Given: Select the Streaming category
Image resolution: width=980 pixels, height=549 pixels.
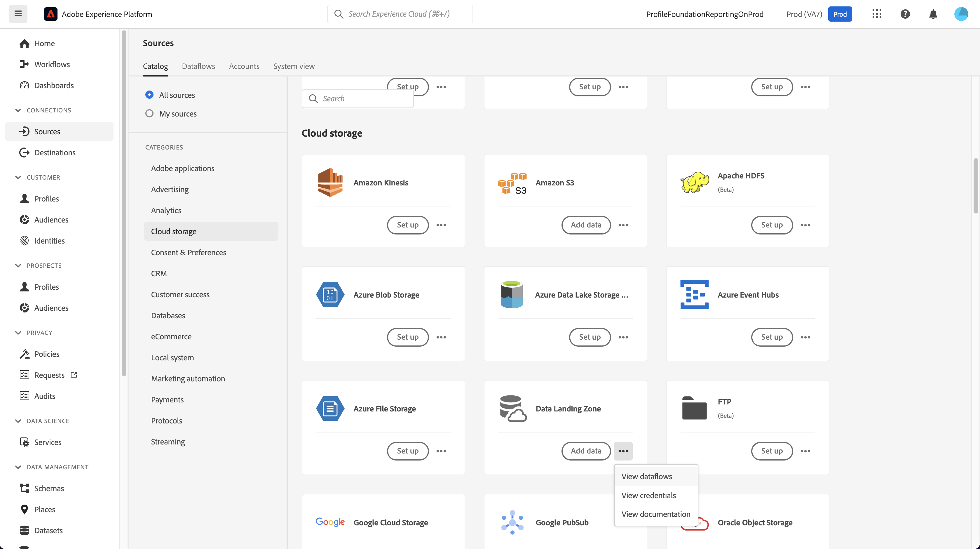Looking at the screenshot, I should coord(211,442).
